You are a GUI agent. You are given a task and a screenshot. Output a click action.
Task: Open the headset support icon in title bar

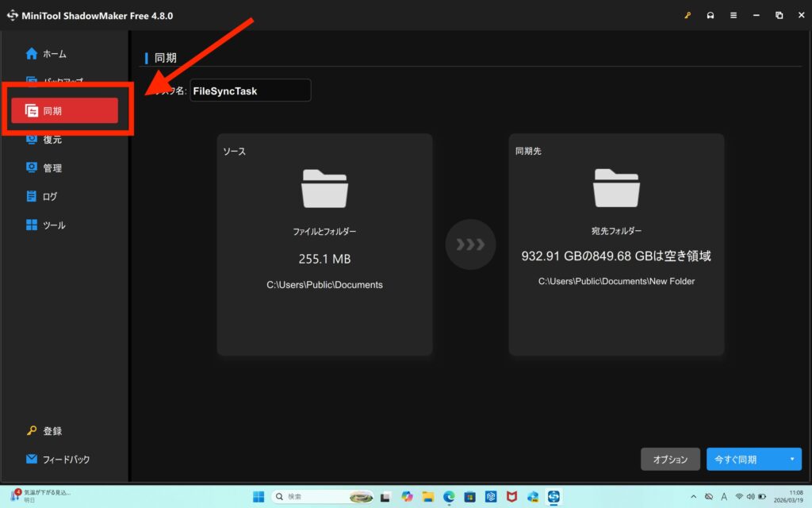pos(710,15)
